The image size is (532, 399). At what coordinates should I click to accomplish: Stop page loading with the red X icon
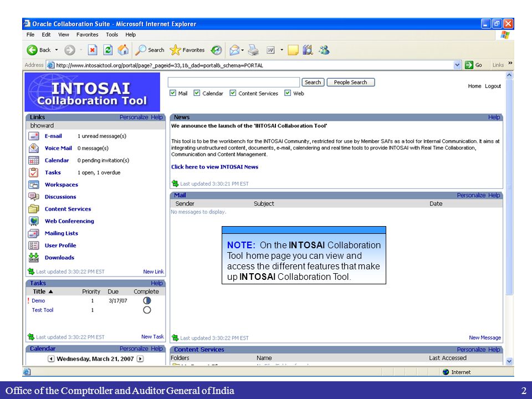pos(93,50)
